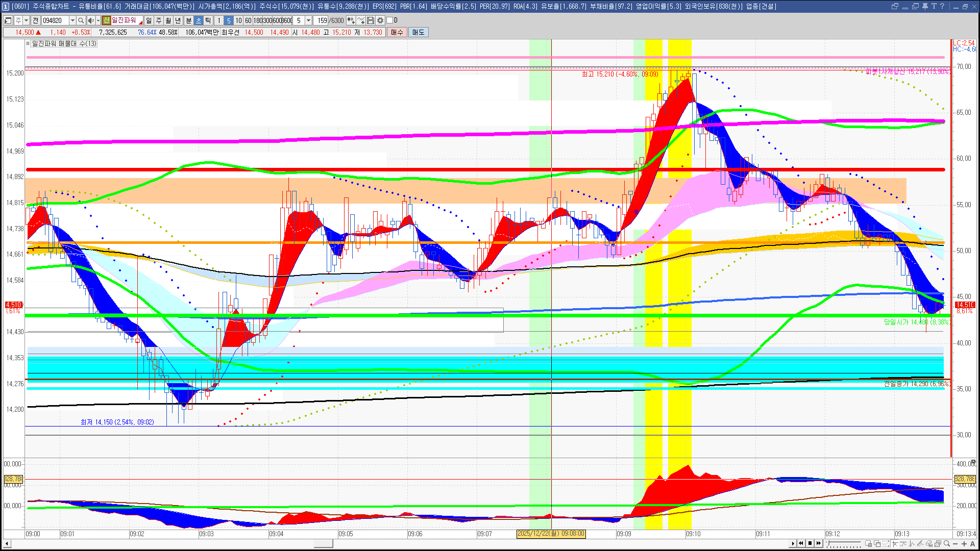Click the zoom-in plus icon

(964, 543)
